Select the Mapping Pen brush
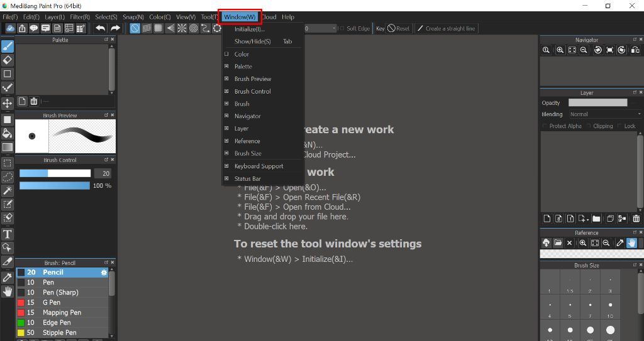This screenshot has height=341, width=644. point(62,313)
